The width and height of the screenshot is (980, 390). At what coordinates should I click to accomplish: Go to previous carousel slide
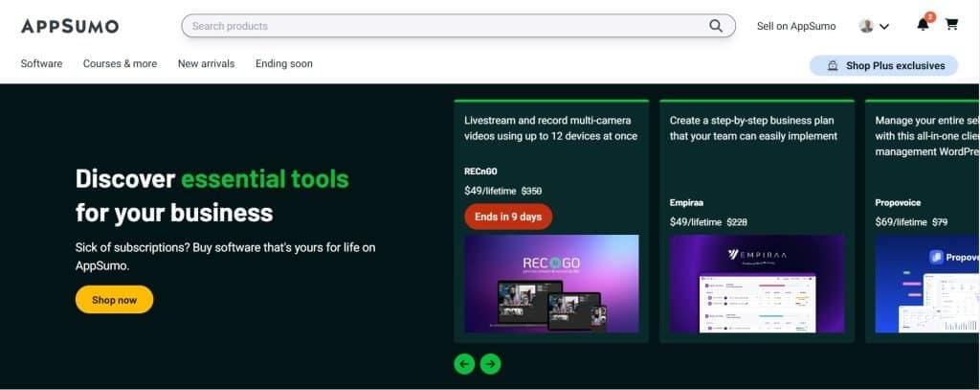tap(464, 363)
